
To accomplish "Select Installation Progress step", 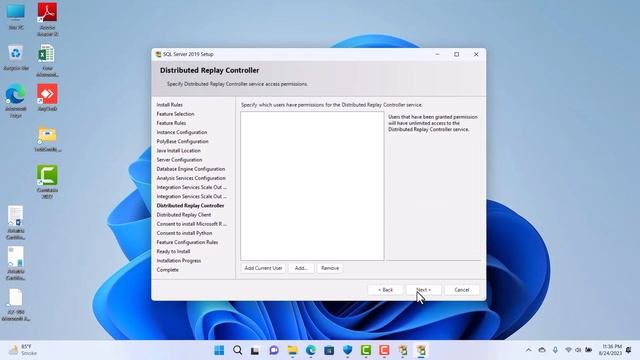I will pos(179,260).
